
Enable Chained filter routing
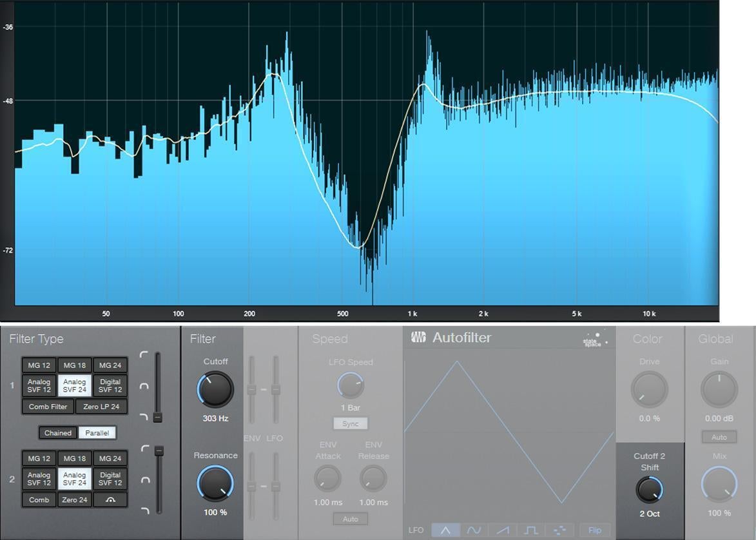pos(58,433)
